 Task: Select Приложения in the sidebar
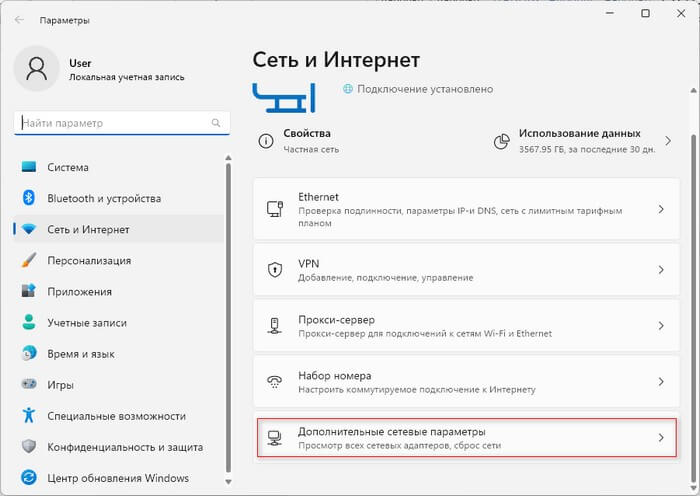coord(119,291)
